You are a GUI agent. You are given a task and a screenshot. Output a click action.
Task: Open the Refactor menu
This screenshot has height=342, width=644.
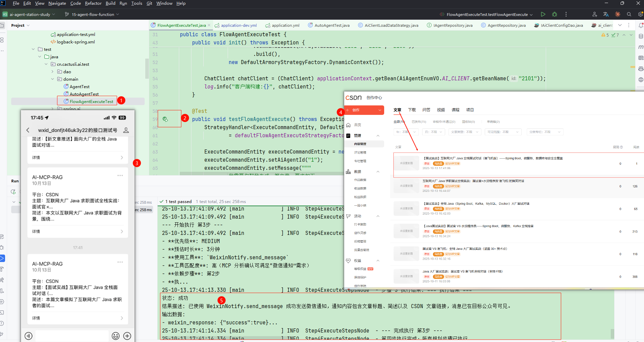93,3
